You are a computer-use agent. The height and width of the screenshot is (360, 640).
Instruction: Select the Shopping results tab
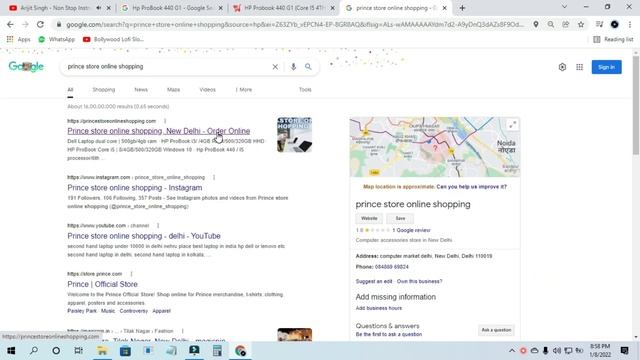tap(104, 89)
